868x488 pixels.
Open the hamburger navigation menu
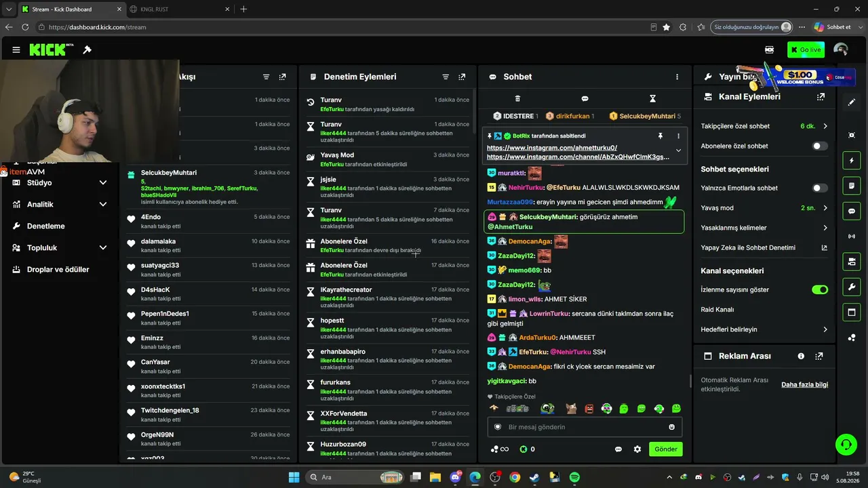[16, 49]
